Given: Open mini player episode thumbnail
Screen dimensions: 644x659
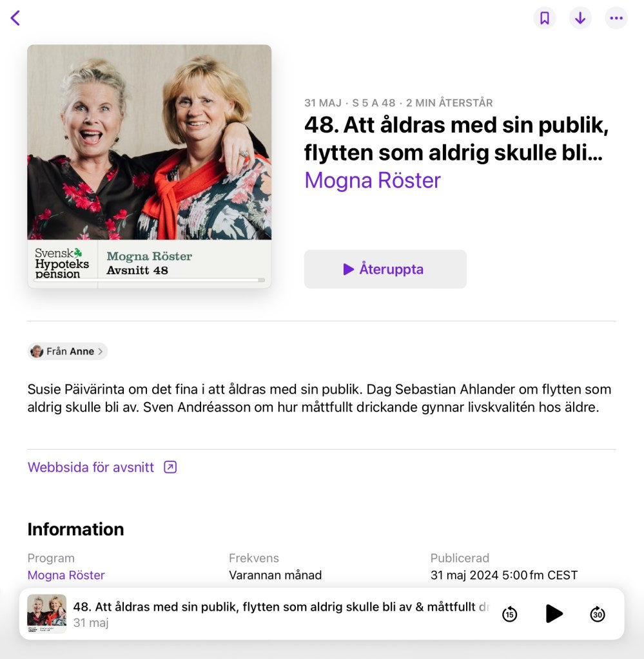Looking at the screenshot, I should pyautogui.click(x=46, y=614).
